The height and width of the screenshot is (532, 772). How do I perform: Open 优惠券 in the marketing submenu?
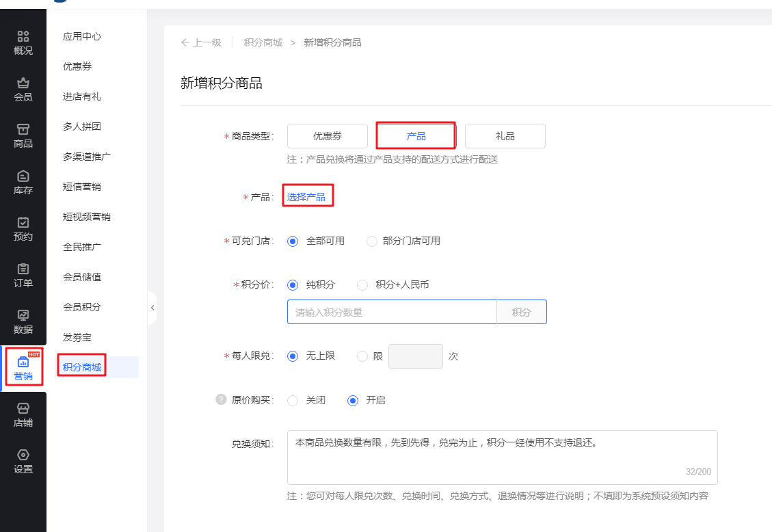point(77,66)
